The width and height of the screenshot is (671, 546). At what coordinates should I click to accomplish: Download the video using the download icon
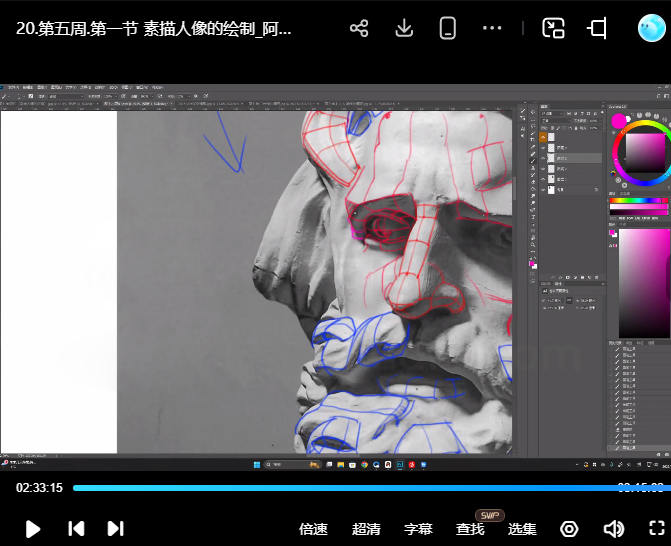point(404,28)
